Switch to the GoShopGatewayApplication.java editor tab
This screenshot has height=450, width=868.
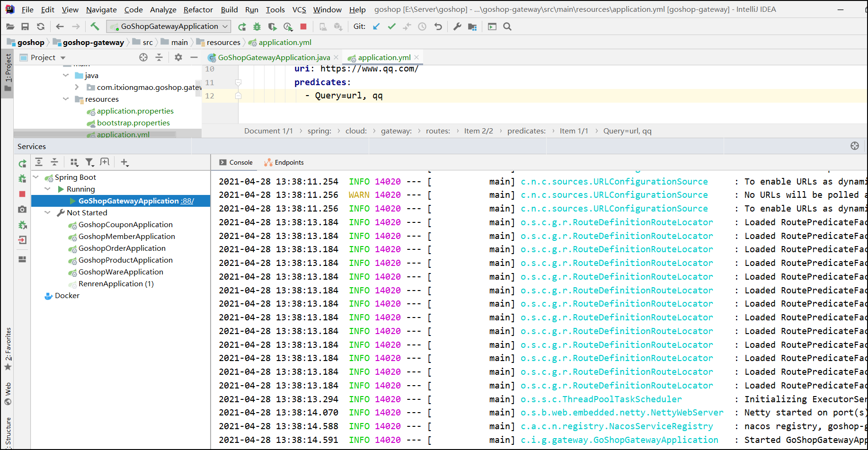(274, 57)
